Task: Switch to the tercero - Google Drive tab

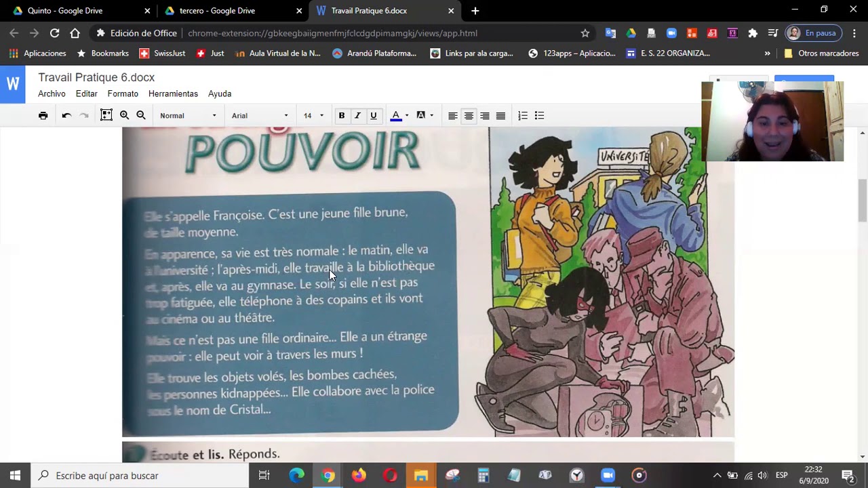Action: tap(231, 11)
